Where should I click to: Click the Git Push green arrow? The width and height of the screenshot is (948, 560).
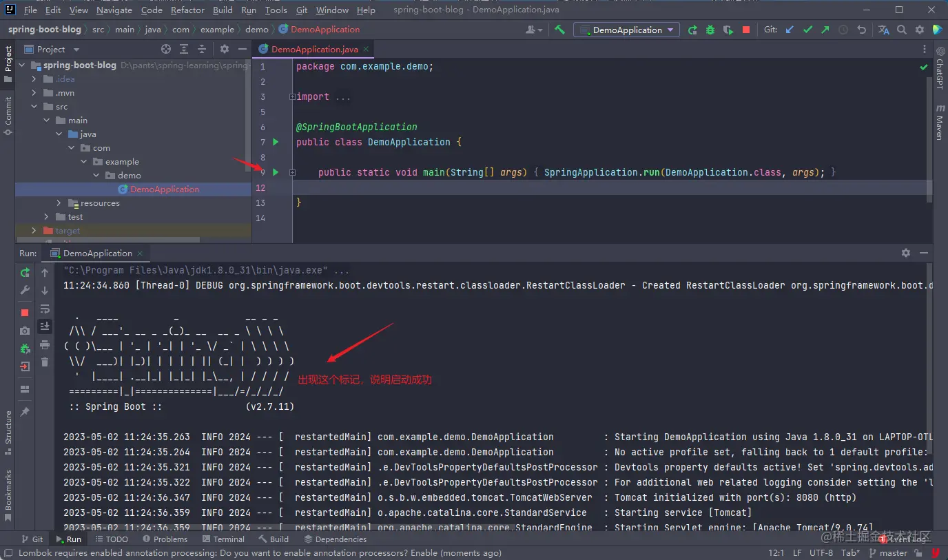(x=825, y=30)
